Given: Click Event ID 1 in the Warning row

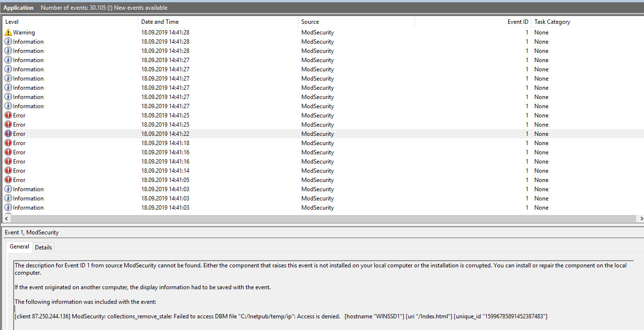Looking at the screenshot, I should coord(527,33).
